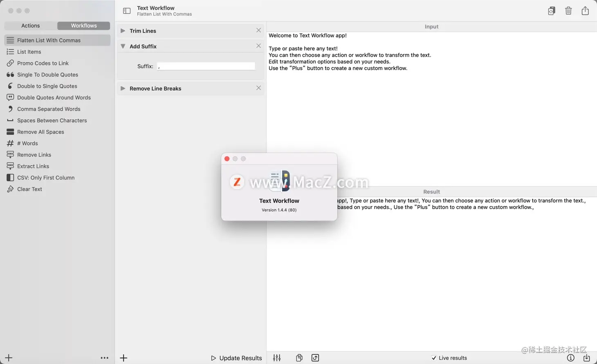597x364 pixels.
Task: Select the Remove All Spaces workflow
Action: pos(57,132)
